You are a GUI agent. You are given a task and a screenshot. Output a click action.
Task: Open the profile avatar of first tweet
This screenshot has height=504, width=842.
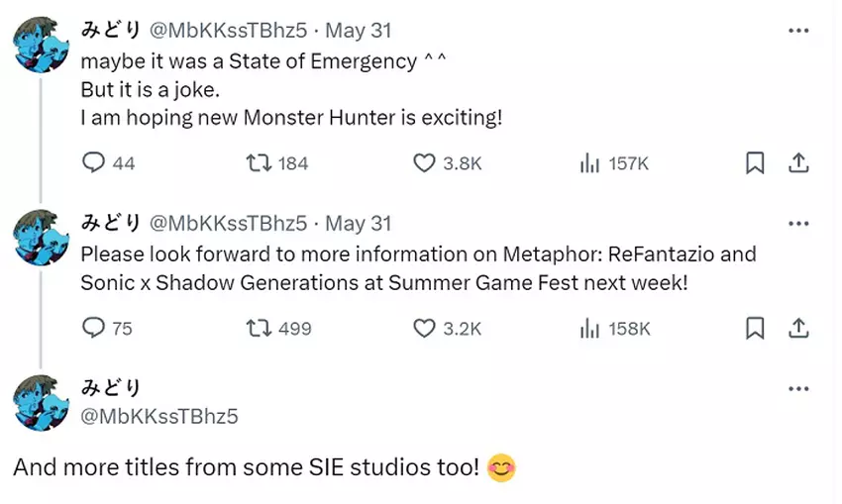[41, 45]
